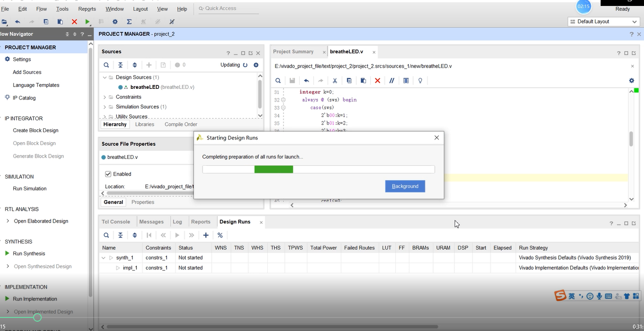Switch to the Messages tab
Image resolution: width=644 pixels, height=331 pixels.
tap(151, 222)
